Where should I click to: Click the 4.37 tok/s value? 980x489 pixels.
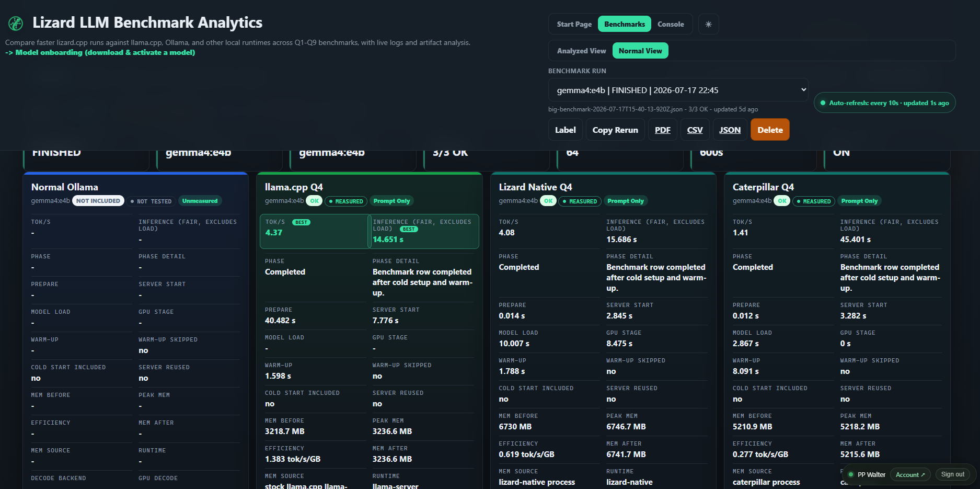pos(274,233)
